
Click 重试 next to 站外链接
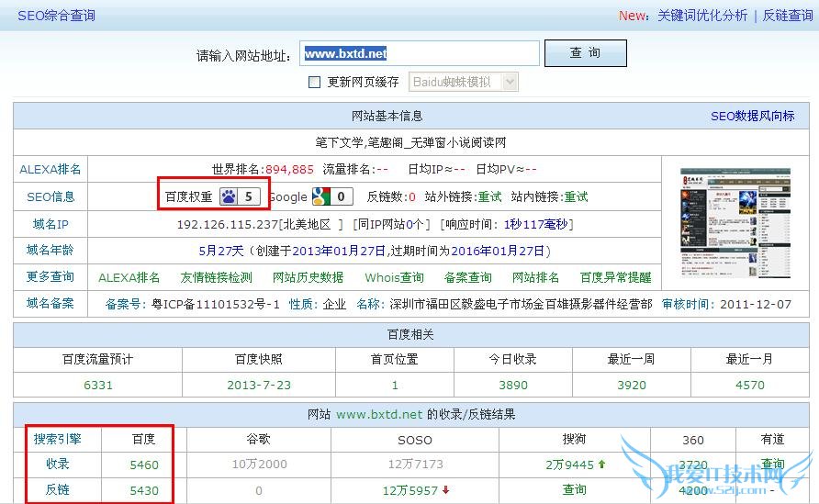point(490,196)
